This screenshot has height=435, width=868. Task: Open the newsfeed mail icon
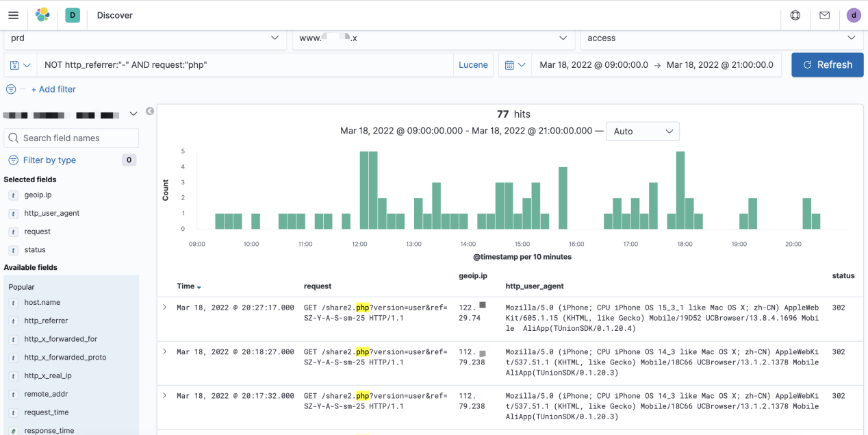pos(825,15)
